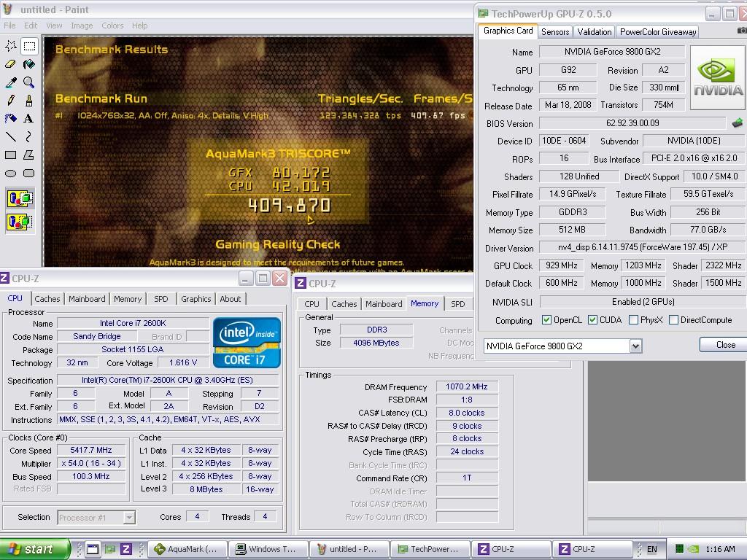This screenshot has width=747, height=560.
Task: Choose the Pencil tool in Paint
Action: [11, 100]
